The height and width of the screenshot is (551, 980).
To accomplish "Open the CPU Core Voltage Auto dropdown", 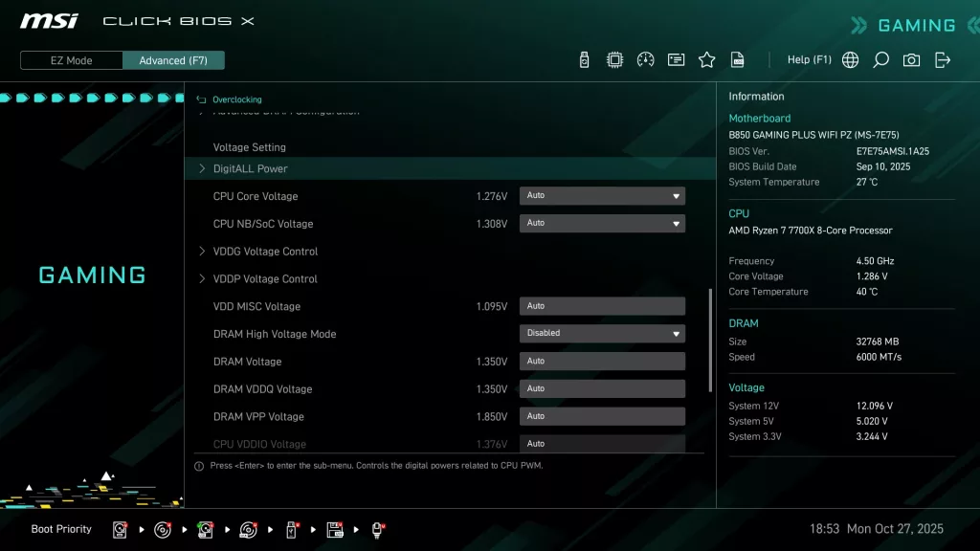I will [601, 195].
